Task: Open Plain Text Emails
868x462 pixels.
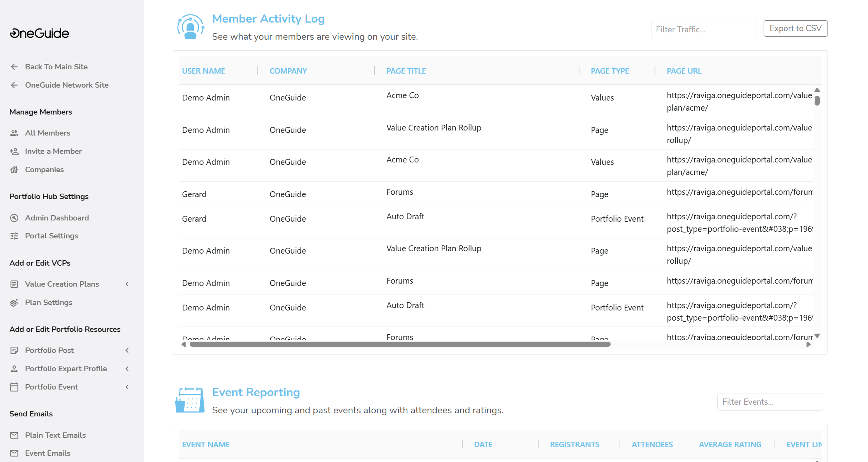Action: coord(55,435)
